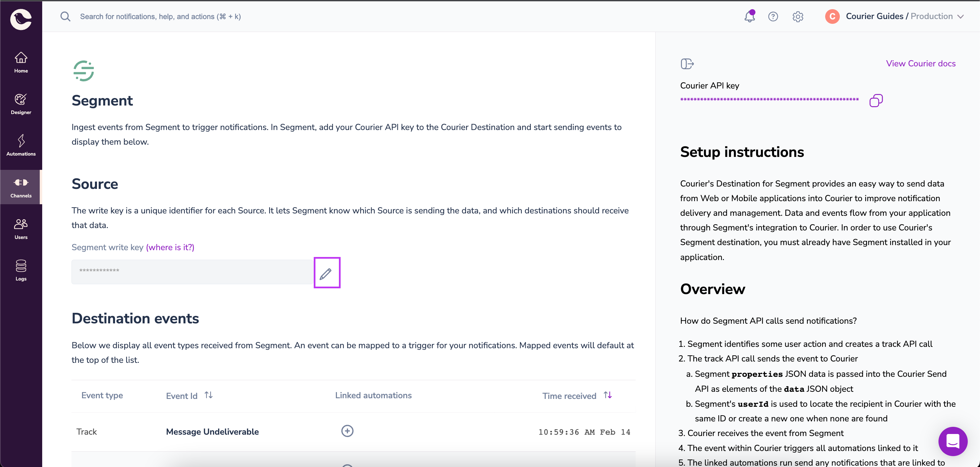The image size is (980, 467).
Task: Click the Destination events heading
Action: tap(135, 318)
